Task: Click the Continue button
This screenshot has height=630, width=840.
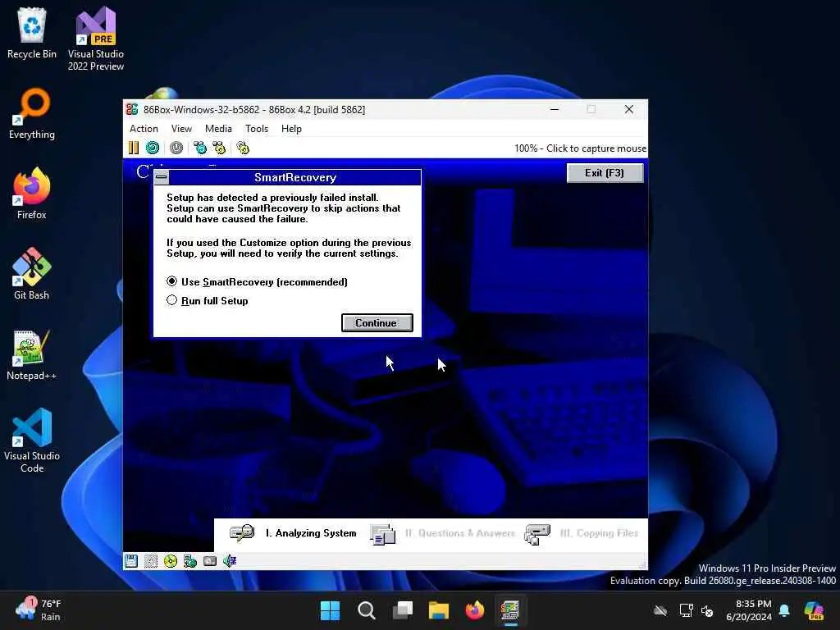Action: [377, 323]
